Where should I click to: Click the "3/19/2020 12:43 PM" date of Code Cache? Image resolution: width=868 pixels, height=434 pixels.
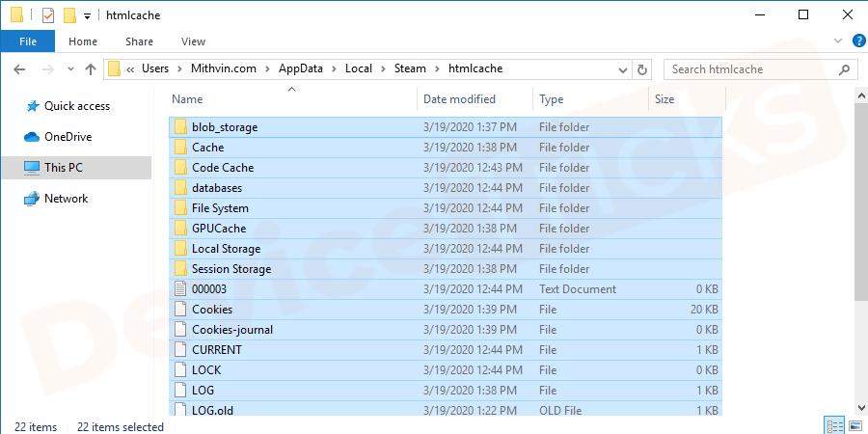tap(473, 167)
